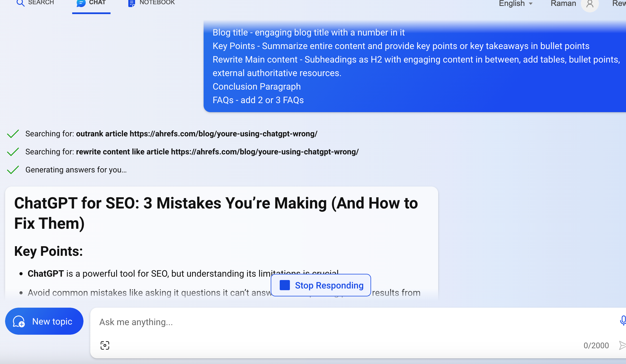Switch to the NOTEBOOK tab

coord(157,3)
